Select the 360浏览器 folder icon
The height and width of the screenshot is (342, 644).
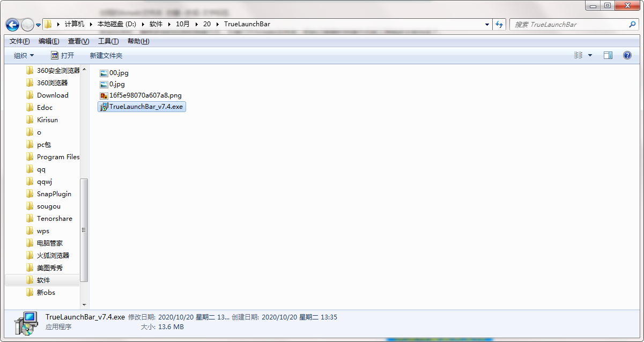(x=30, y=83)
